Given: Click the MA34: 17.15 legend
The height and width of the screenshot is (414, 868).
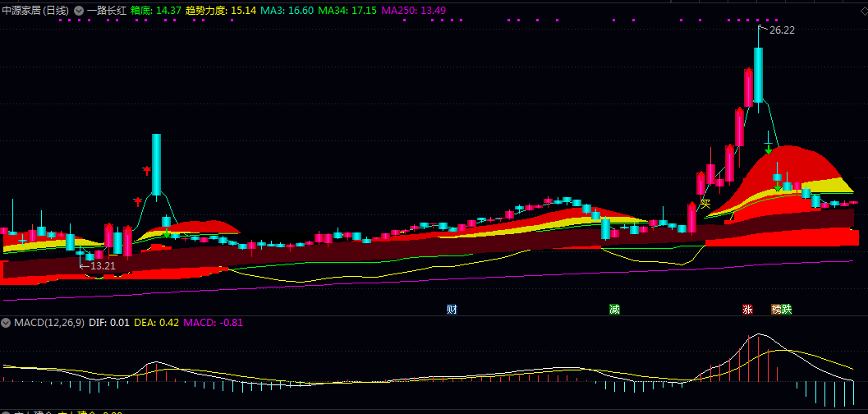Looking at the screenshot, I should (x=347, y=11).
